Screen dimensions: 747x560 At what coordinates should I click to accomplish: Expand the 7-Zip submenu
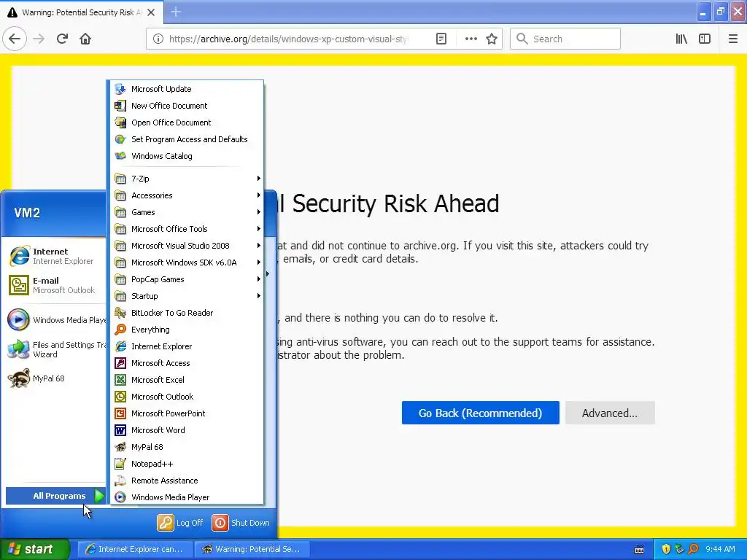pyautogui.click(x=187, y=179)
